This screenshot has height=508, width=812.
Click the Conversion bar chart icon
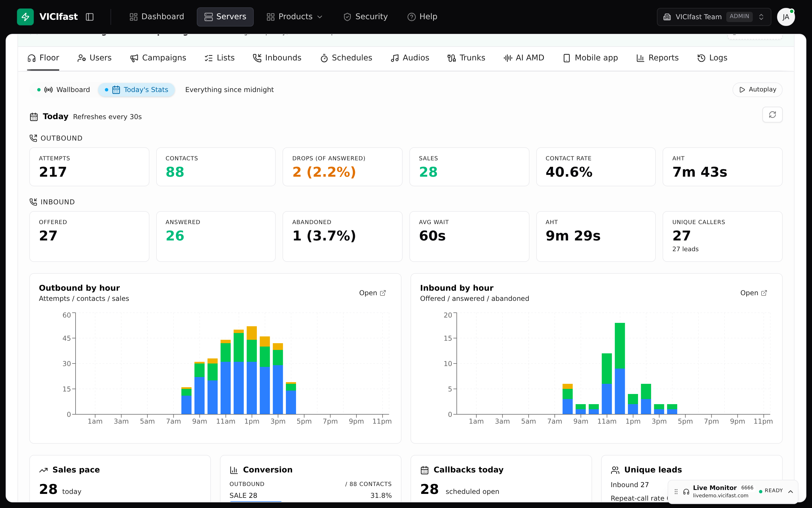(x=234, y=470)
